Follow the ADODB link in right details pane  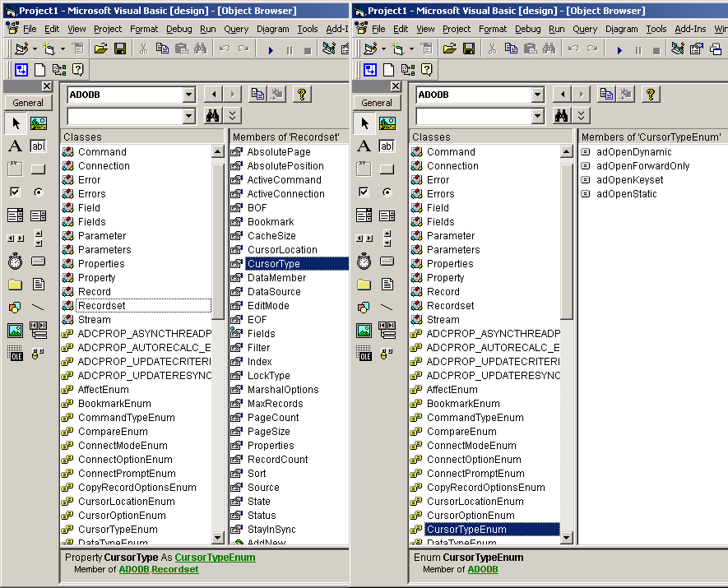[483, 569]
